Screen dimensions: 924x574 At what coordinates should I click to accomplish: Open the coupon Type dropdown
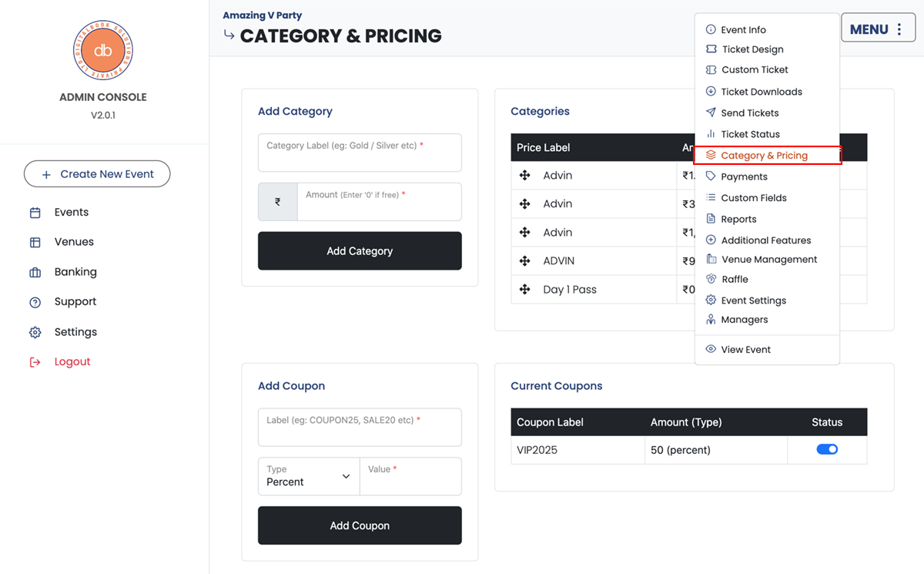308,476
